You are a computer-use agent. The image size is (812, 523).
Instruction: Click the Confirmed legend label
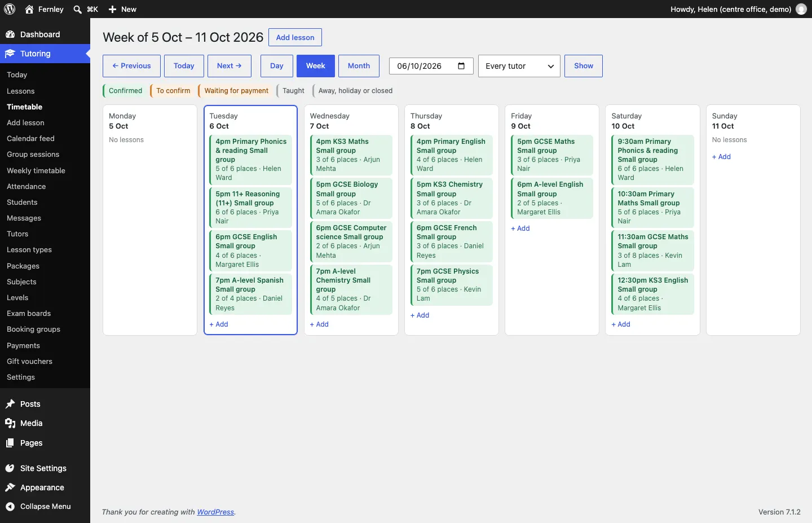(125, 91)
